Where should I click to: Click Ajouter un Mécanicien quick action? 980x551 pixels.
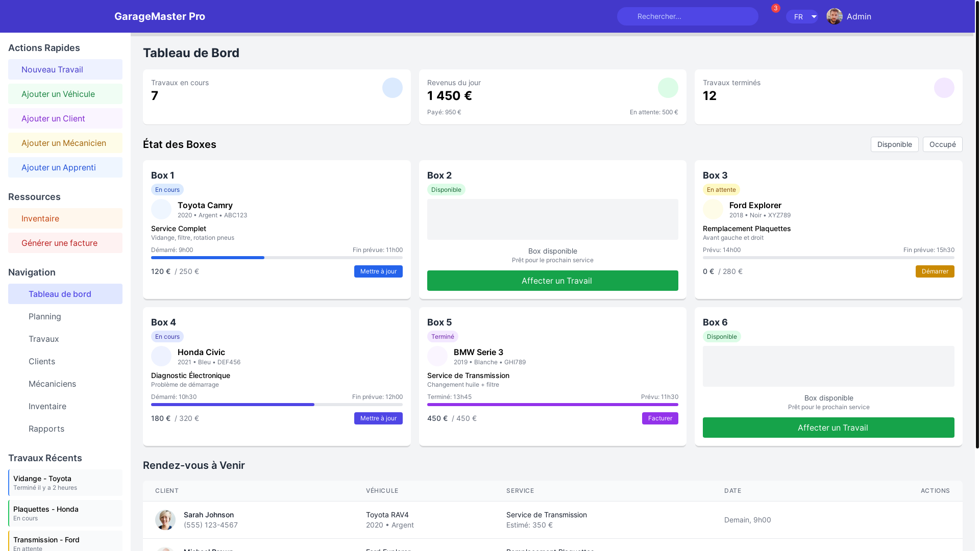click(65, 143)
